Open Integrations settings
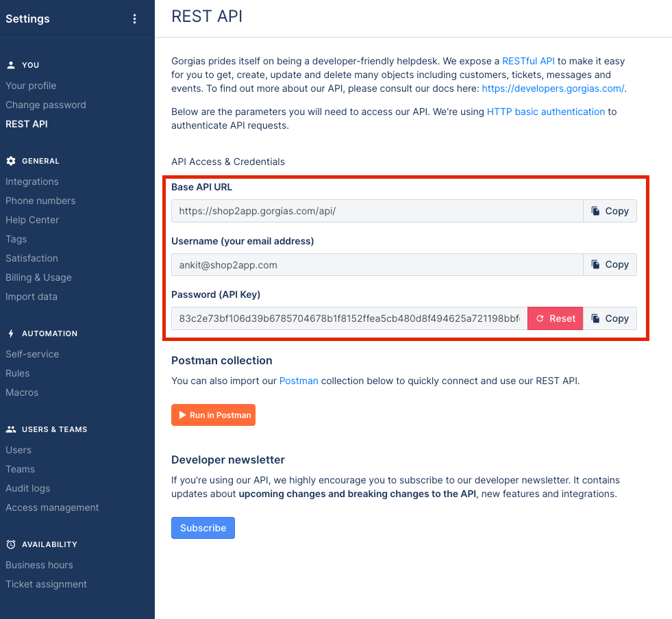The height and width of the screenshot is (619, 672). (x=32, y=181)
